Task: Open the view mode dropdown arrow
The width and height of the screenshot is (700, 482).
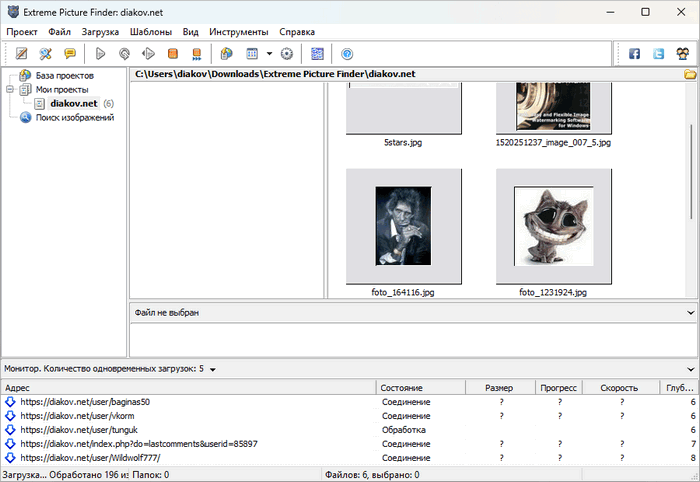Action: pyautogui.click(x=269, y=54)
